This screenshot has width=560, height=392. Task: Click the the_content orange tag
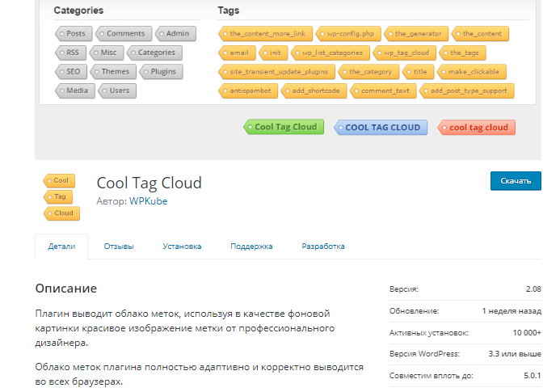click(480, 34)
